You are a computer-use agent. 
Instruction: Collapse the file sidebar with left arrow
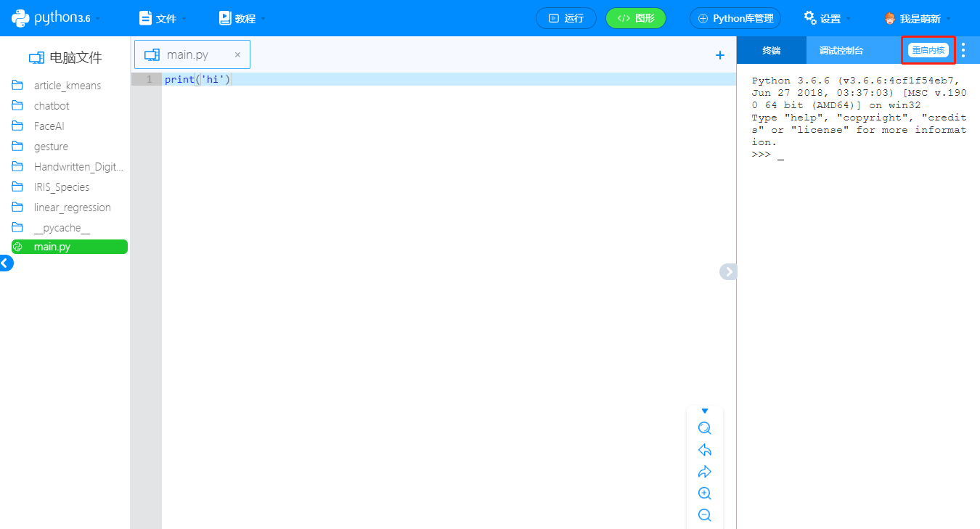point(5,263)
